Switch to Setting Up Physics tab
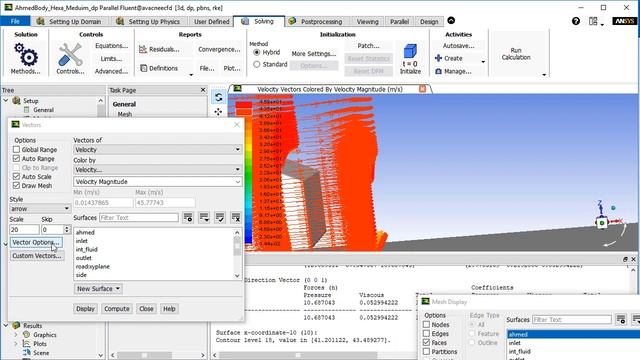 149,22
